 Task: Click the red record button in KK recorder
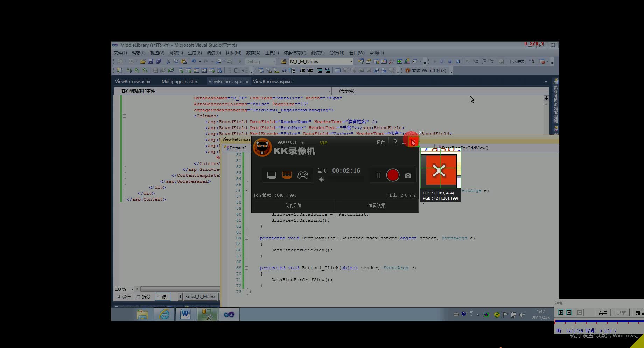[393, 175]
